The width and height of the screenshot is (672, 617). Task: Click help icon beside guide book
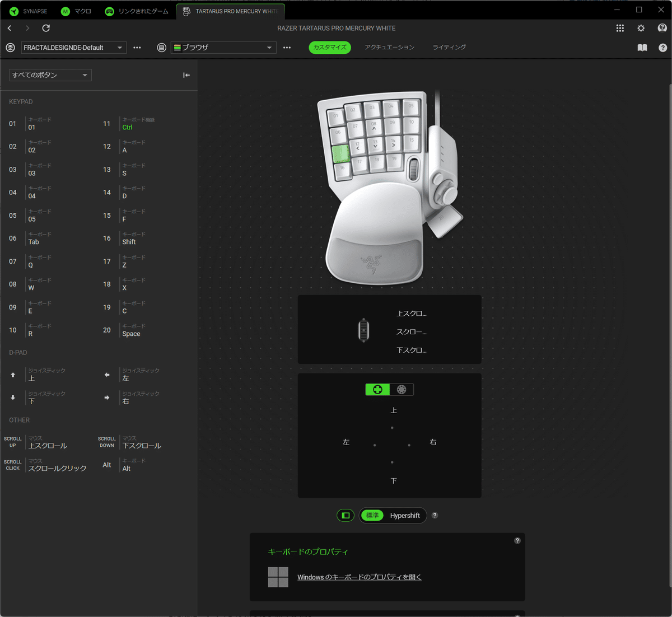(663, 48)
